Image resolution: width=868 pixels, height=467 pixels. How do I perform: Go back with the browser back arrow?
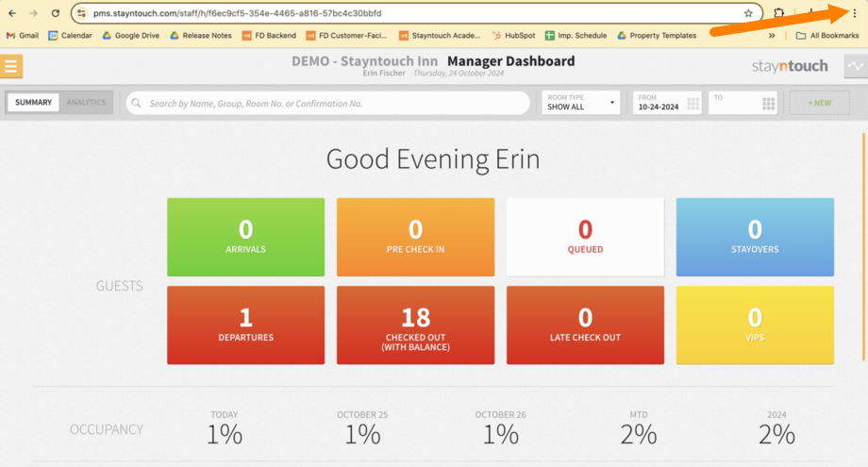point(12,13)
